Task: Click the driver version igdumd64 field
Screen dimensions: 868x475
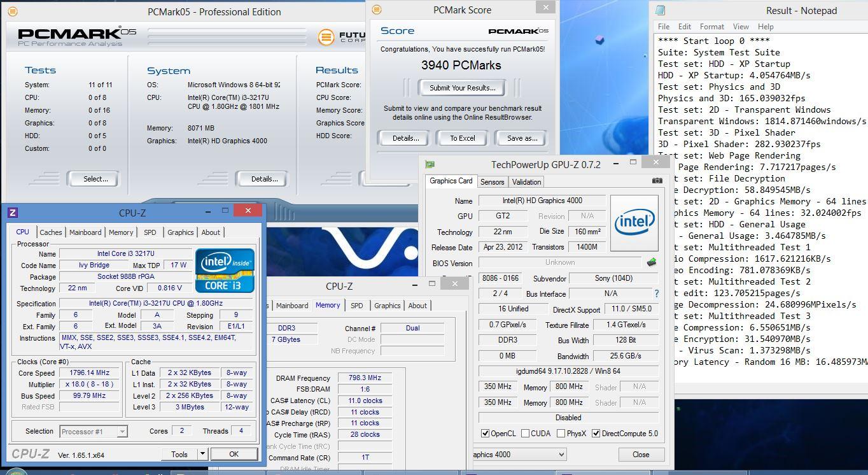Action: point(568,371)
